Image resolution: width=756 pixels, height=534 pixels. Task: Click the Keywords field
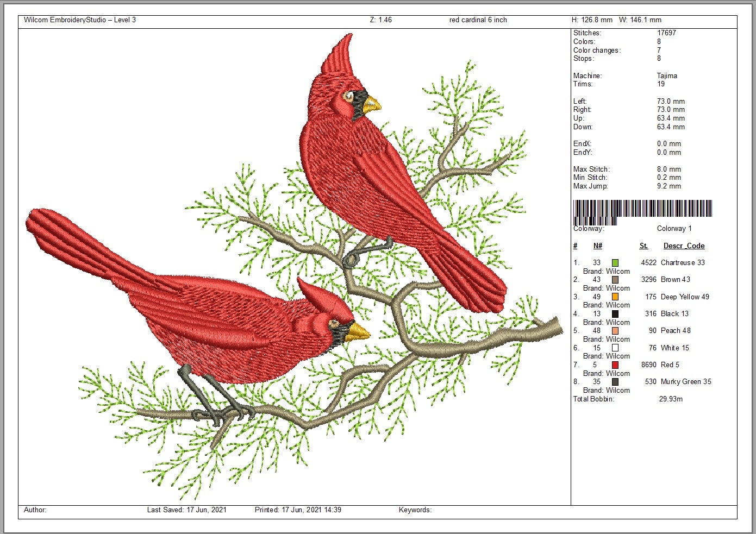pos(415,510)
